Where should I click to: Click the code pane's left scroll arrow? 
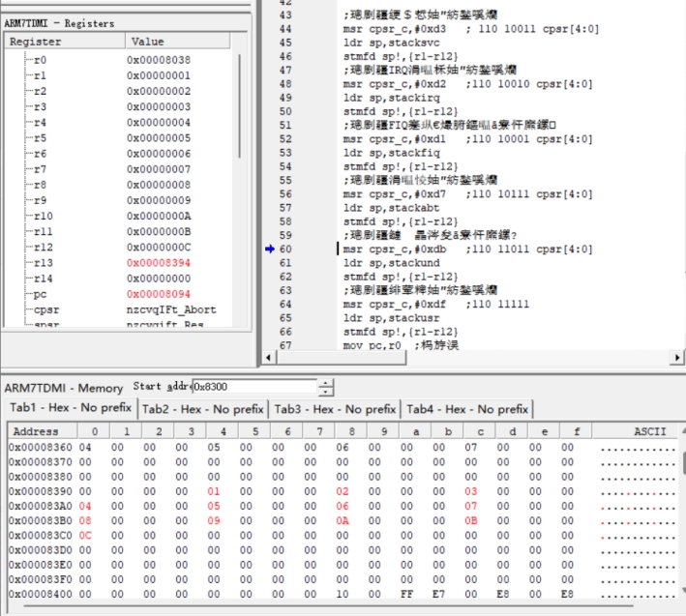coord(268,358)
